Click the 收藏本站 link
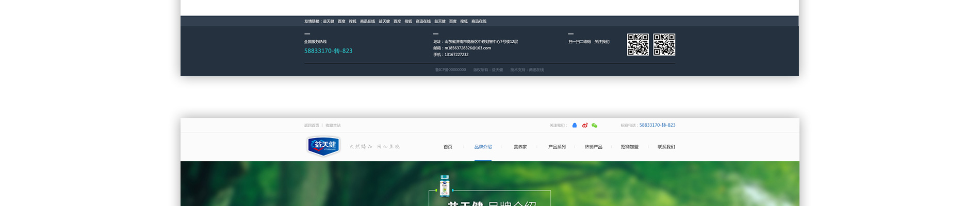Image resolution: width=980 pixels, height=206 pixels. coord(333,125)
